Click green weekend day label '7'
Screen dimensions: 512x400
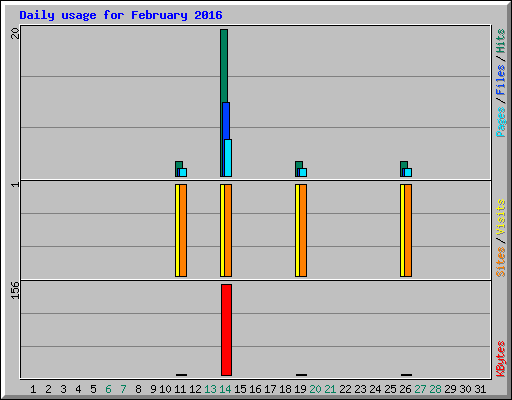pos(123,389)
